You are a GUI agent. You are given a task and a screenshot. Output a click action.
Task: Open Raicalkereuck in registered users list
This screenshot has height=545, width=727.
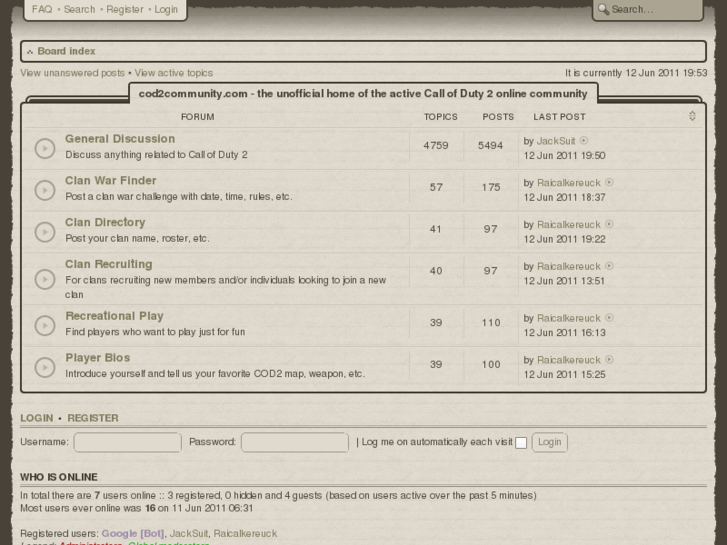pos(245,533)
